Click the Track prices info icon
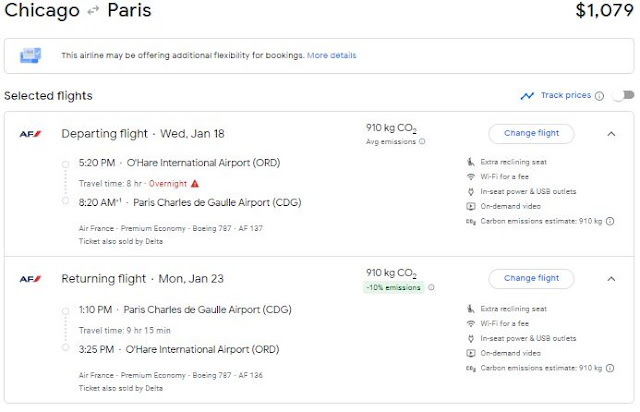 pos(599,96)
